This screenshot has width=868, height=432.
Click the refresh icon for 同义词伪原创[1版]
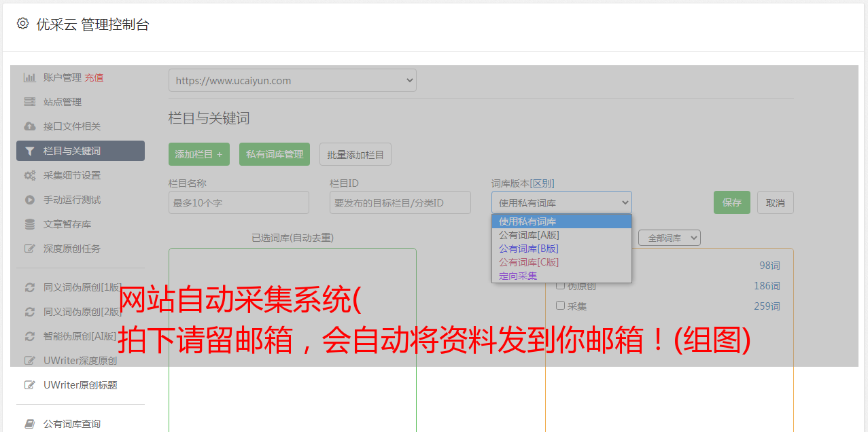(30, 287)
